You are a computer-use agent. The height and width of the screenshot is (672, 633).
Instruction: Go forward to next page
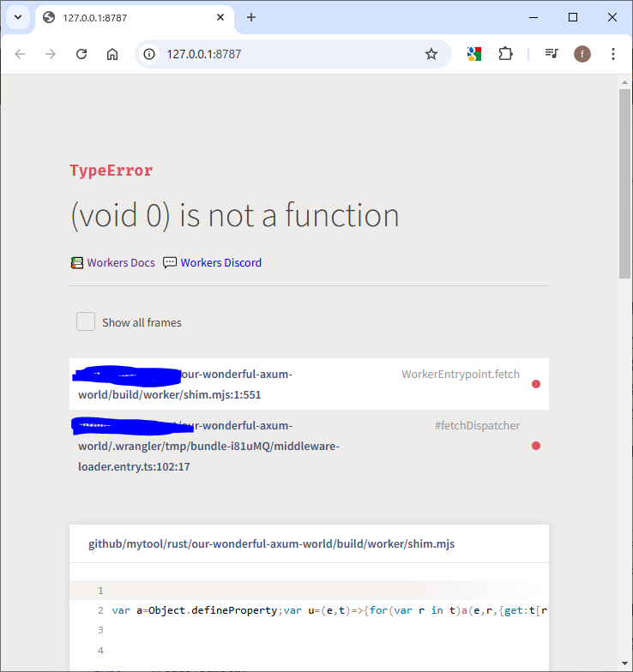click(x=51, y=54)
